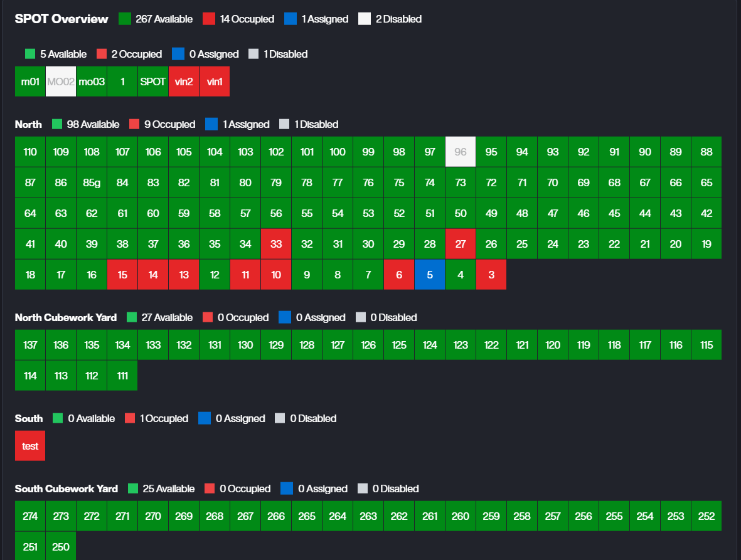Click blue Assigned swatch in North legend
Screen dimensions: 741x560
211,124
